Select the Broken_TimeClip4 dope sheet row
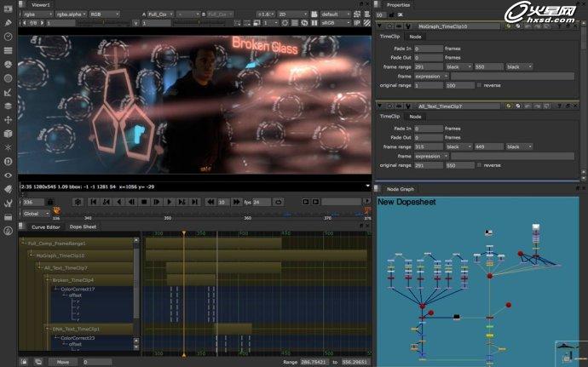This screenshot has height=367, width=588. pyautogui.click(x=89, y=280)
